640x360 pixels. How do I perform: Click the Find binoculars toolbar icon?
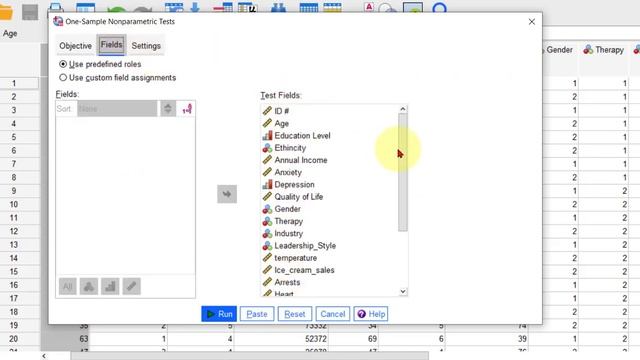click(x=278, y=7)
